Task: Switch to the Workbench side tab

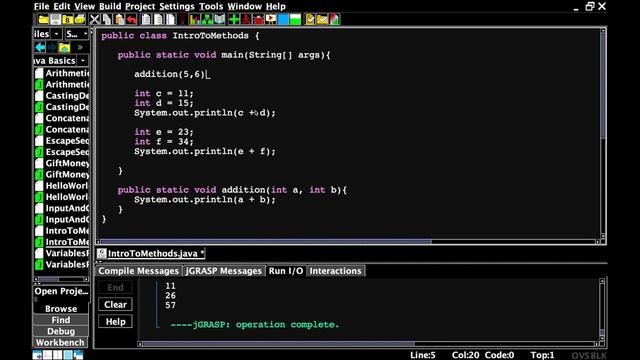Action: coord(61,343)
